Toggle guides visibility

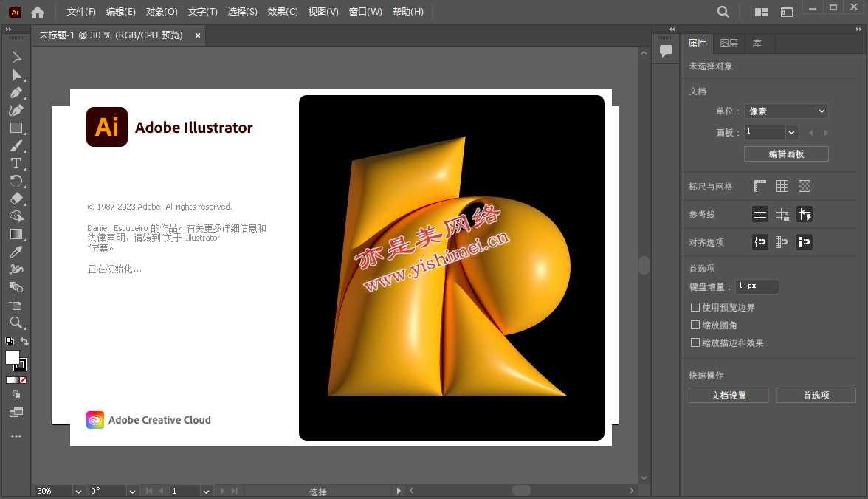(760, 214)
